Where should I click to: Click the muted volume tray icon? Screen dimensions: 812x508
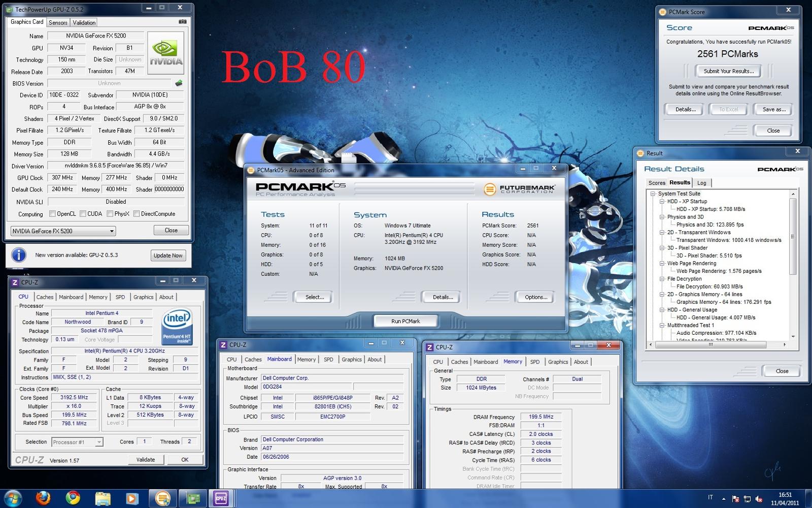pyautogui.click(x=759, y=499)
